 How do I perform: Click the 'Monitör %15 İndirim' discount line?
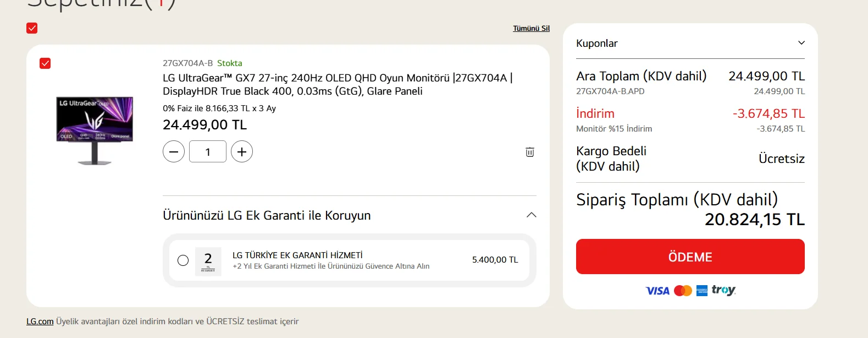tap(614, 129)
